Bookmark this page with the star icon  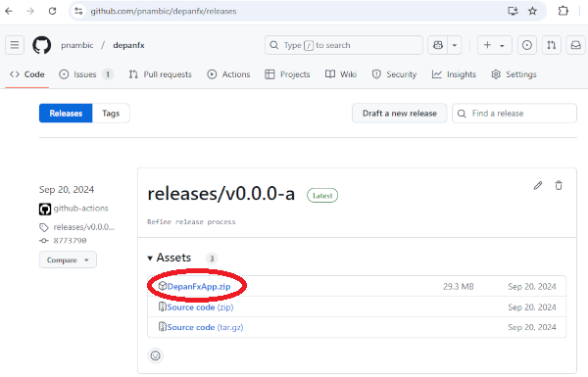click(x=532, y=11)
